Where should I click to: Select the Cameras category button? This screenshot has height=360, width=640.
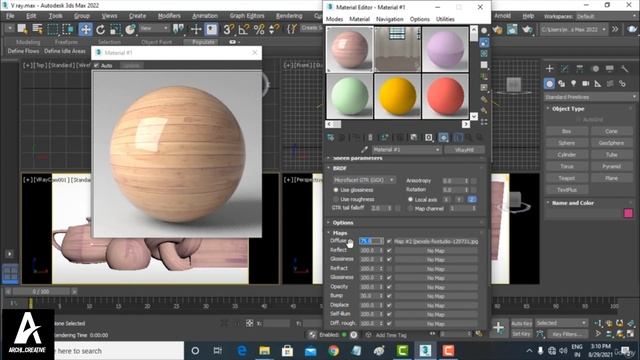click(x=586, y=84)
